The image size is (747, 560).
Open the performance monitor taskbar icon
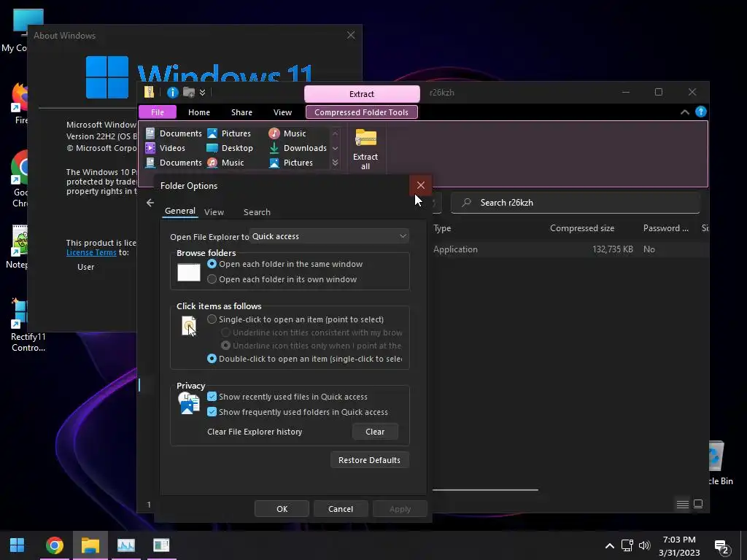tap(125, 545)
